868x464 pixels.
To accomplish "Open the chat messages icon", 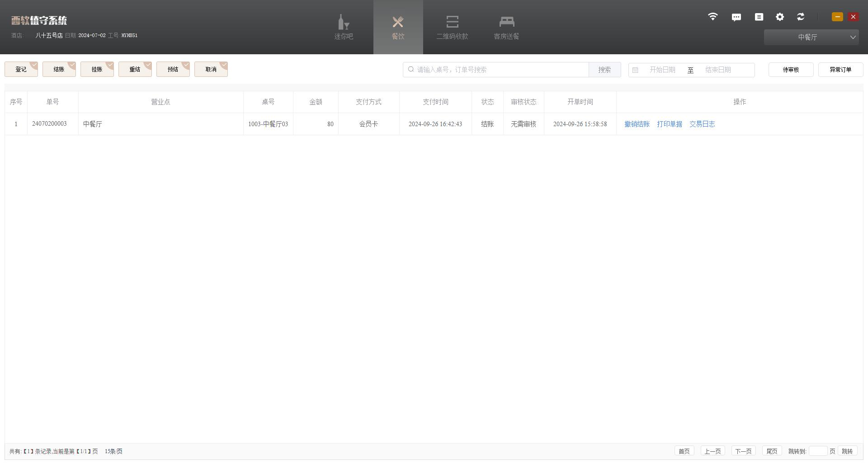I will click(x=736, y=17).
